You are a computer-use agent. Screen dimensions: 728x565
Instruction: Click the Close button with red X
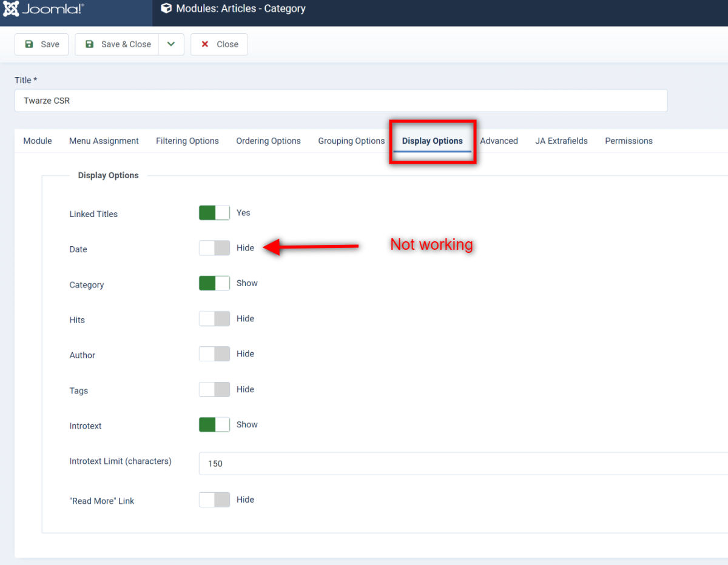tap(219, 44)
